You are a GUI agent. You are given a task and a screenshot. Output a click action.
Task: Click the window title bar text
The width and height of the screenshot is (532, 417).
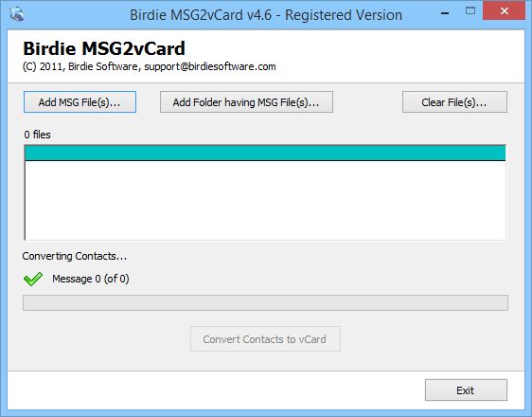[266, 15]
